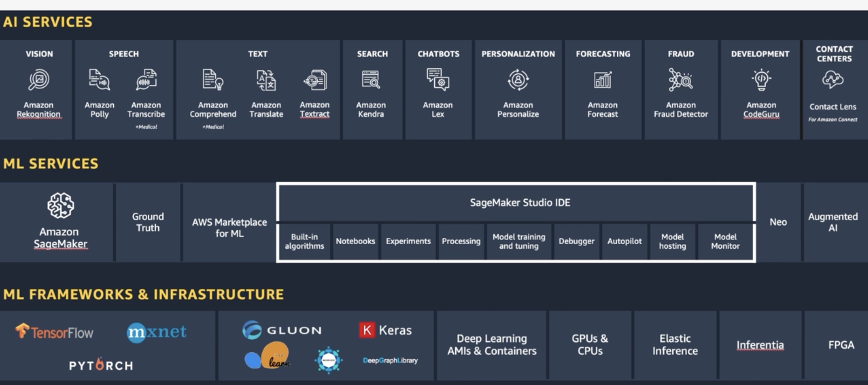Click the Amazon Transcribe icon
Image resolution: width=868 pixels, height=385 pixels.
click(146, 79)
